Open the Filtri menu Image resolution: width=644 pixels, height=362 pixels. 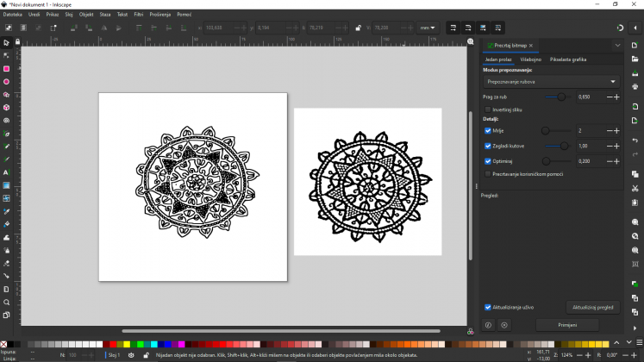tap(139, 15)
